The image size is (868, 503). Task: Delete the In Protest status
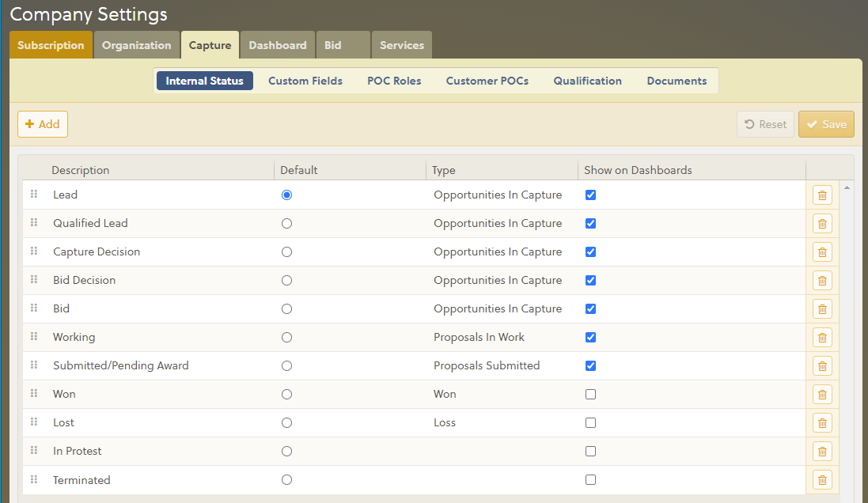coord(822,452)
